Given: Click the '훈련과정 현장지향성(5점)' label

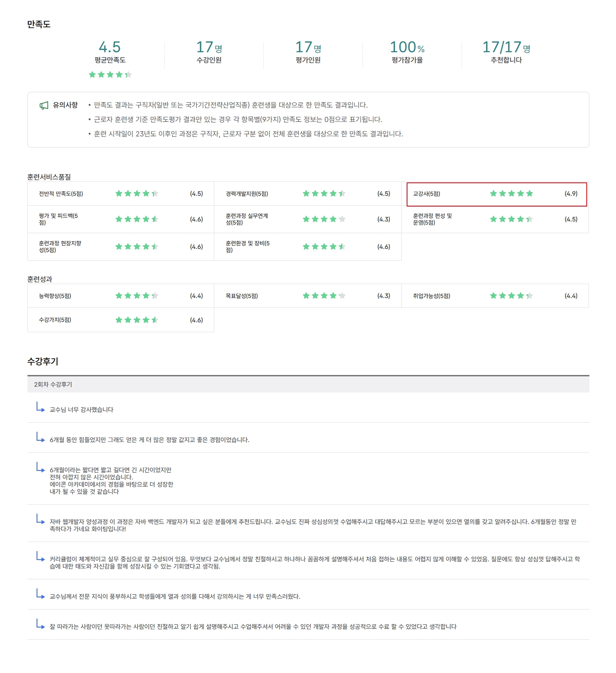Looking at the screenshot, I should (60, 247).
